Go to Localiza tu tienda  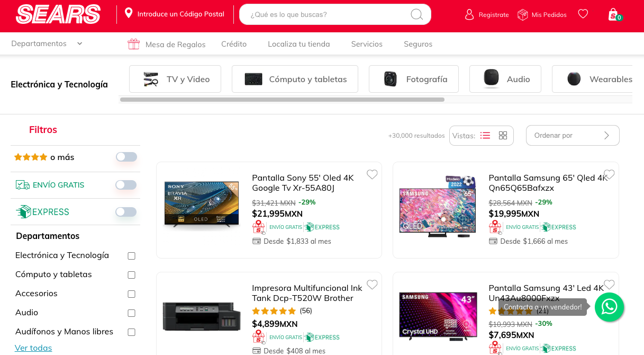(299, 44)
